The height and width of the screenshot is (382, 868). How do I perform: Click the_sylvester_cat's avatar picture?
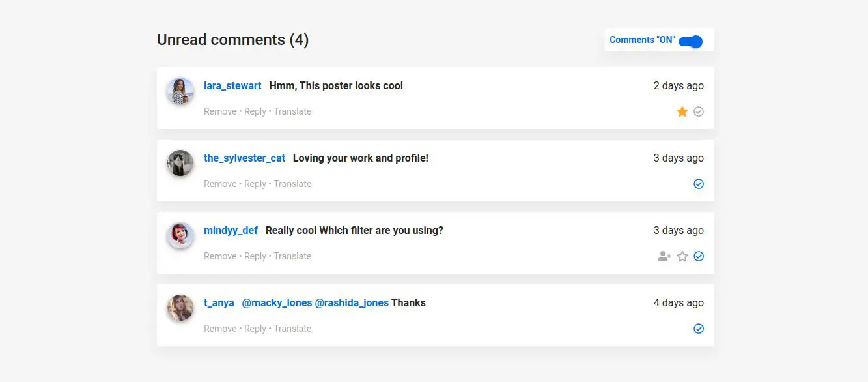click(x=180, y=164)
